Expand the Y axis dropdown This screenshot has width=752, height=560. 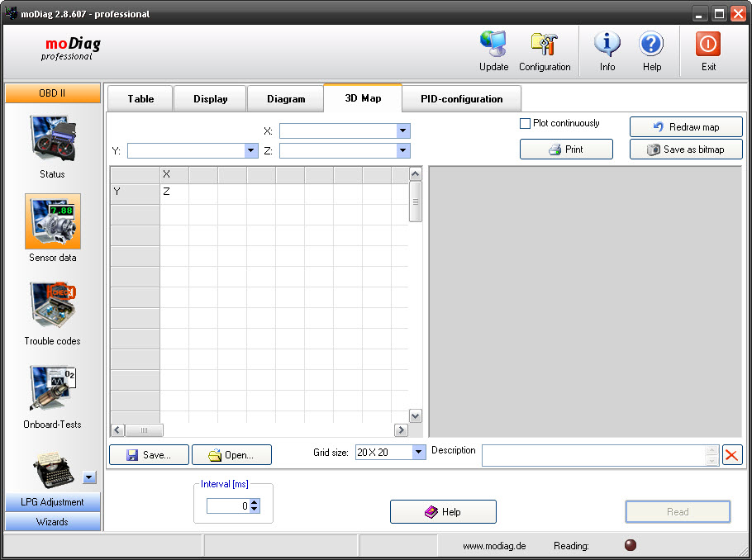tap(251, 150)
